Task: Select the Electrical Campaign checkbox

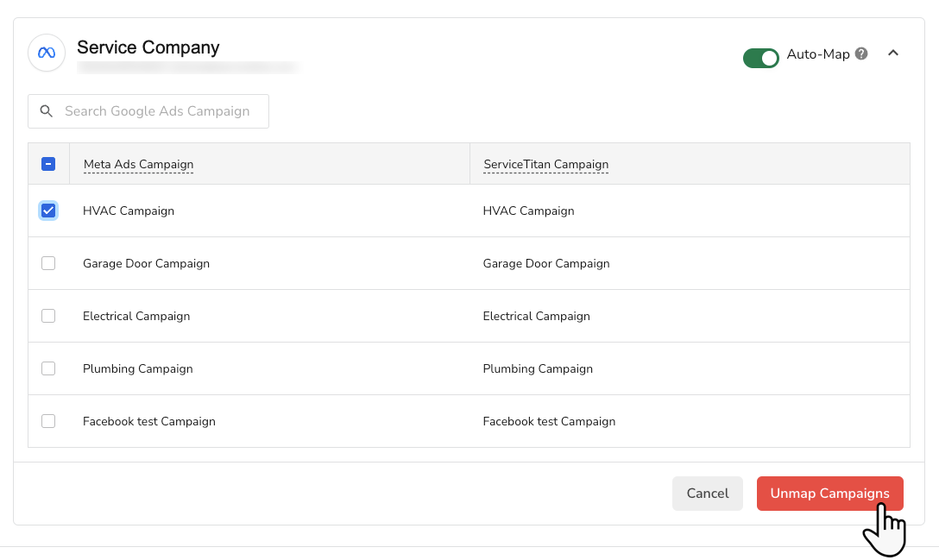Action: pos(48,316)
